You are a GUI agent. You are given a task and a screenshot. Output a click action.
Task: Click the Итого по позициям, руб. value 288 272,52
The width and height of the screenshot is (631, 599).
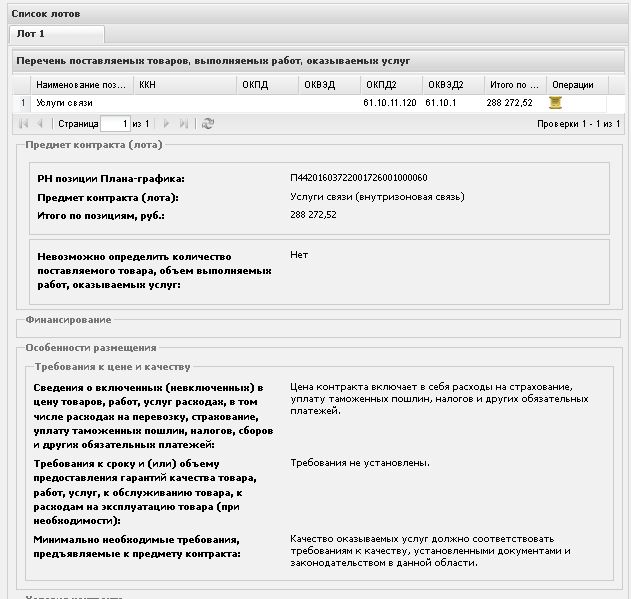pos(313,215)
